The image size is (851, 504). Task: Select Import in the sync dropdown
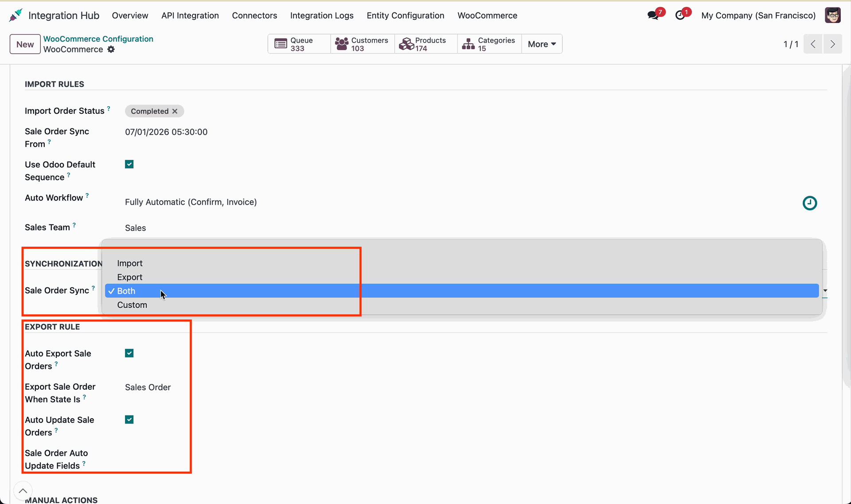tap(461, 263)
